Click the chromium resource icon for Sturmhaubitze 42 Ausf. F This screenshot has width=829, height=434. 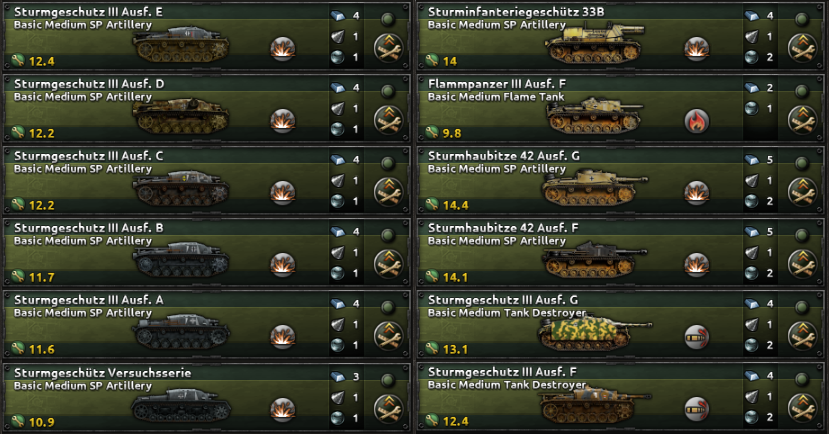pos(752,273)
